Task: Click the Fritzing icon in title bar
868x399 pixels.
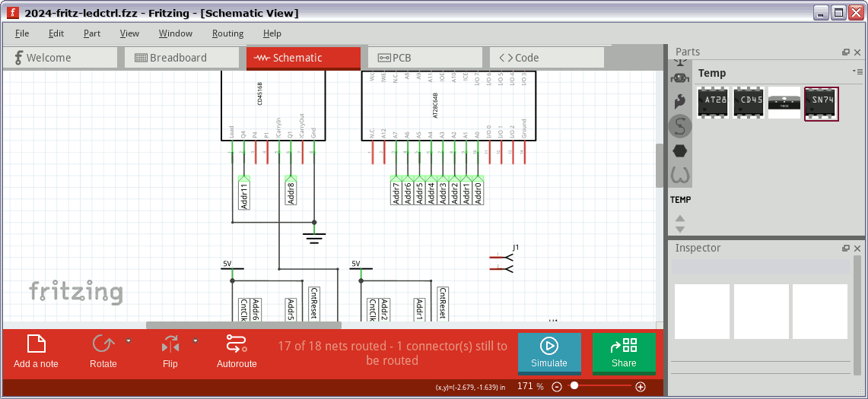Action: coord(12,12)
